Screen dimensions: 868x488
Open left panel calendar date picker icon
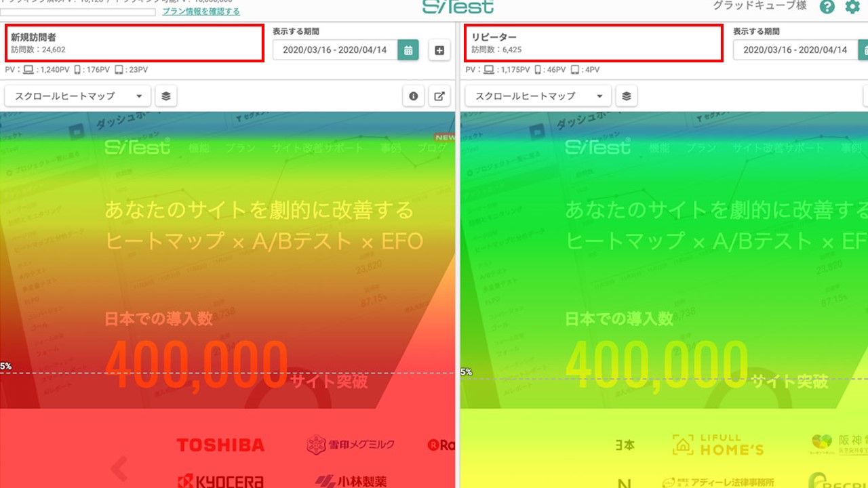pos(408,50)
